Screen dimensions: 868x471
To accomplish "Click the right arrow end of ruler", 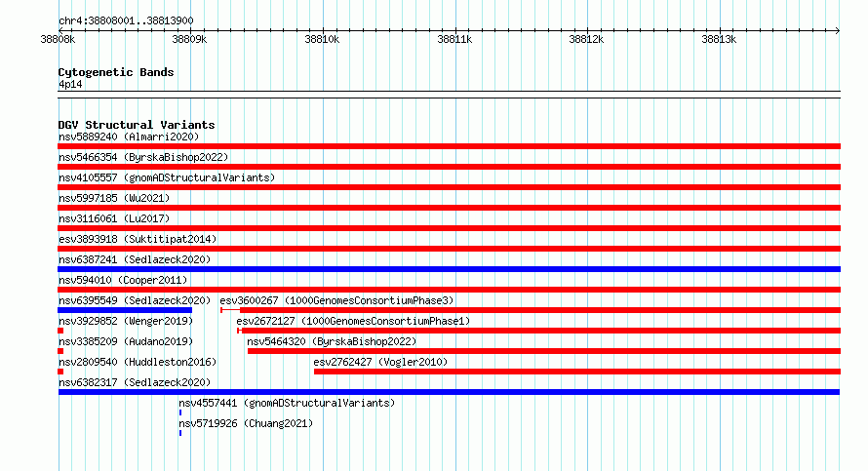I will tap(838, 30).
